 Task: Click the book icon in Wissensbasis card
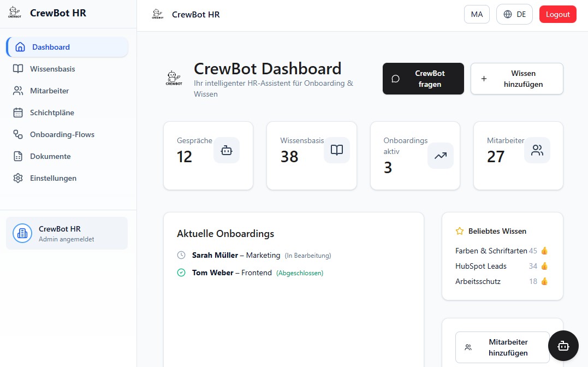337,150
